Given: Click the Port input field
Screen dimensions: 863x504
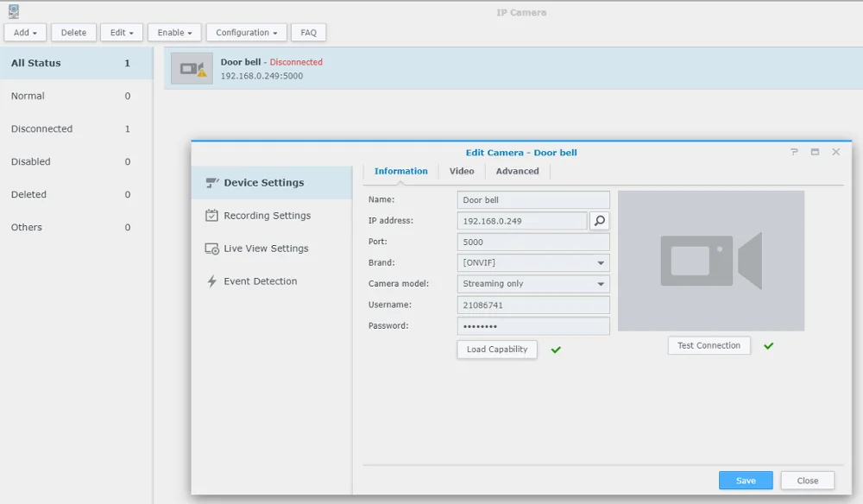Looking at the screenshot, I should 533,243.
